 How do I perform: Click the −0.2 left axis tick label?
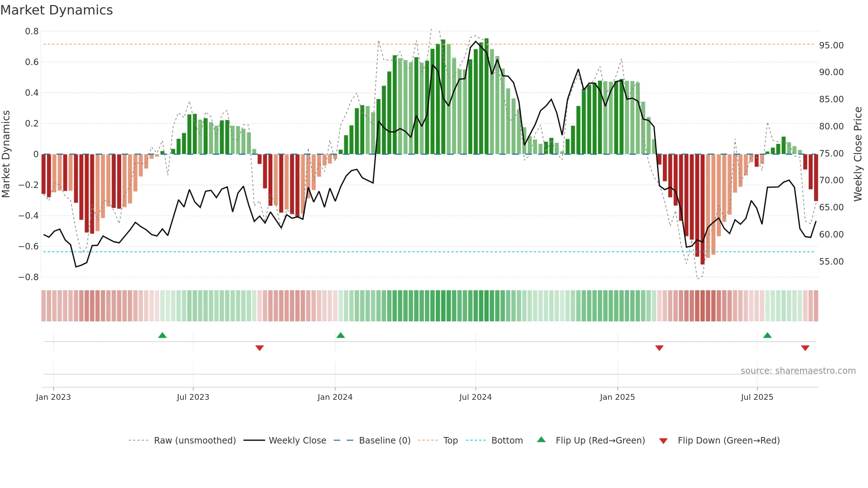coord(29,185)
